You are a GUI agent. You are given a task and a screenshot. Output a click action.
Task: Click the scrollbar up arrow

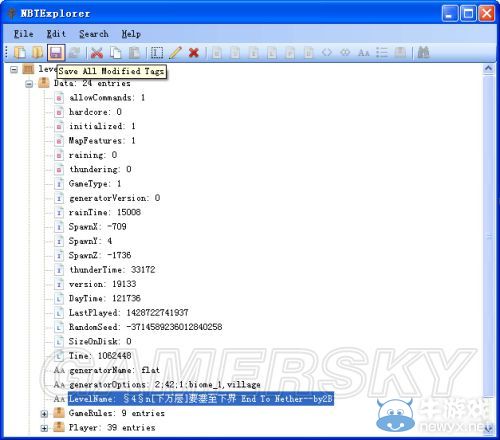(x=488, y=69)
